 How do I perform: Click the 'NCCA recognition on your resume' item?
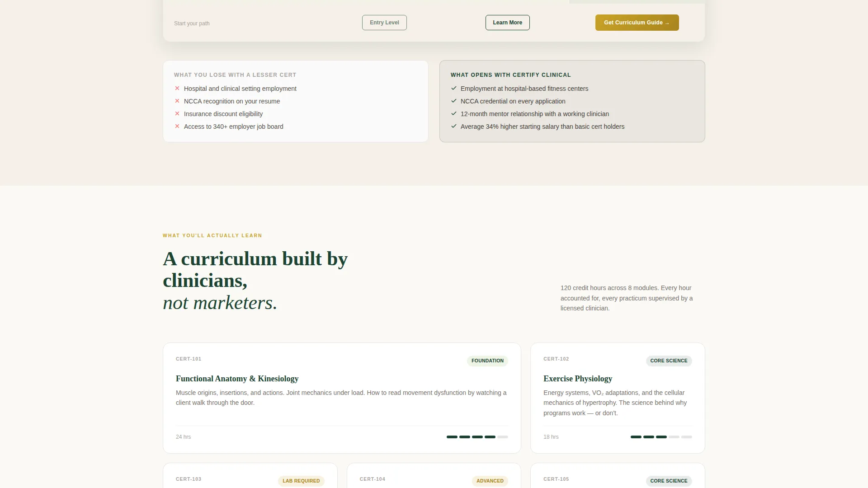coord(232,101)
